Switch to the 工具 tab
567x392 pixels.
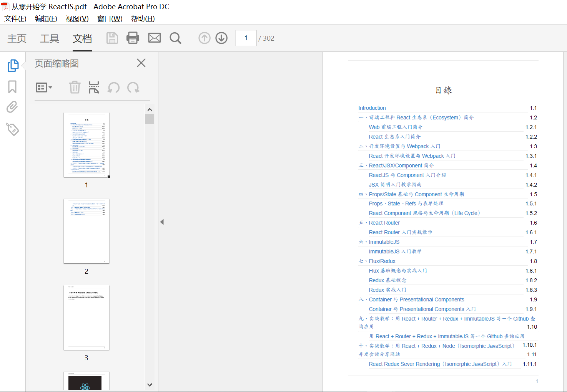coord(50,38)
